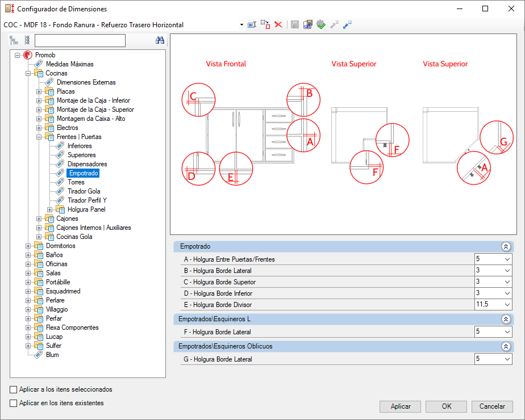Viewport: 525px width, 420px height.
Task: Click the Promob root icon
Action: click(28, 55)
